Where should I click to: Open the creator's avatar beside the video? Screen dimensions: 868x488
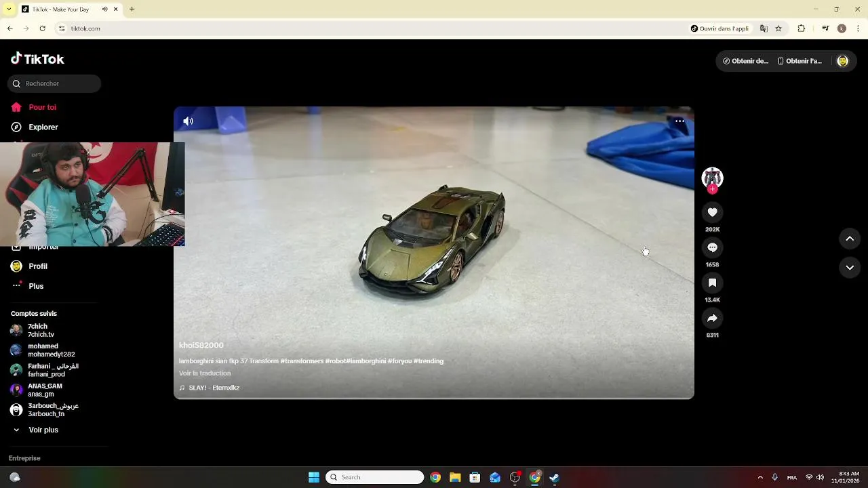(x=712, y=178)
